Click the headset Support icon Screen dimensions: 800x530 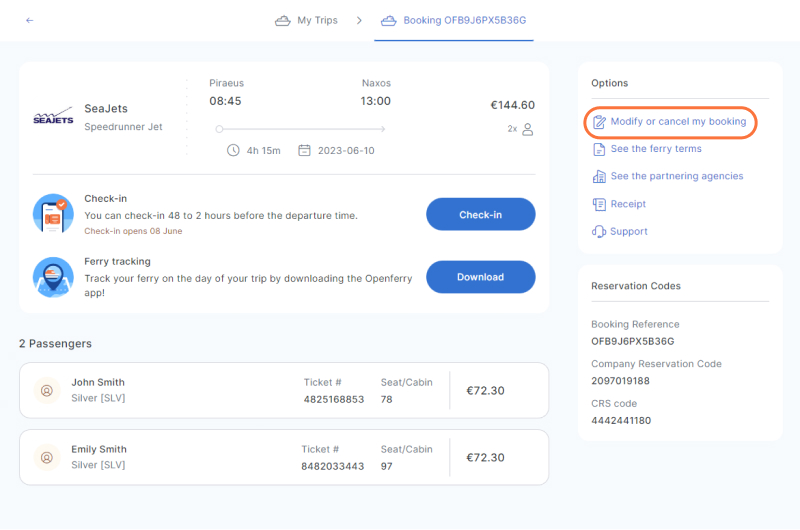tap(599, 232)
